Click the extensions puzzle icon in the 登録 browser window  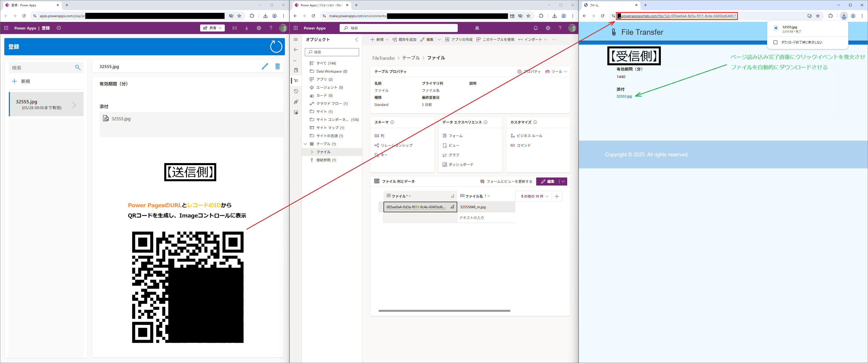[252, 16]
